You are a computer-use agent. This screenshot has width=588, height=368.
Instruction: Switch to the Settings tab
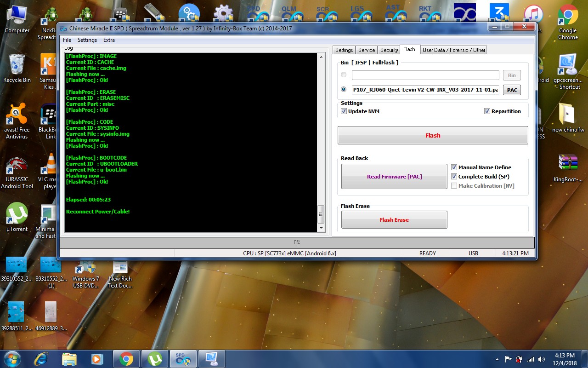(344, 50)
